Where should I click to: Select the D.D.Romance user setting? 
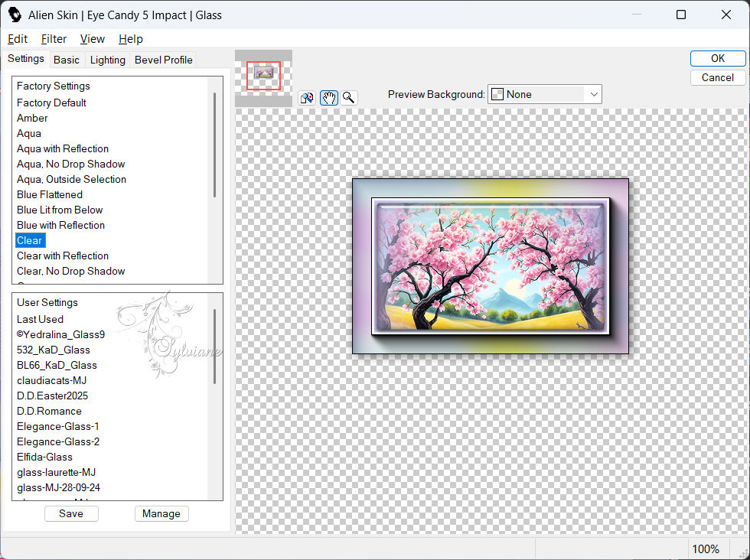49,412
